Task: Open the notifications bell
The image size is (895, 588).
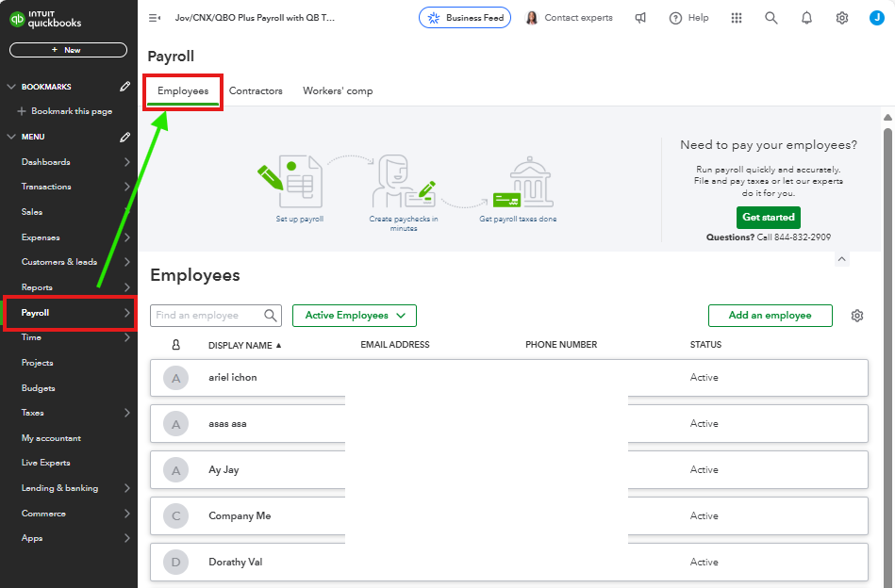Action: (x=806, y=18)
